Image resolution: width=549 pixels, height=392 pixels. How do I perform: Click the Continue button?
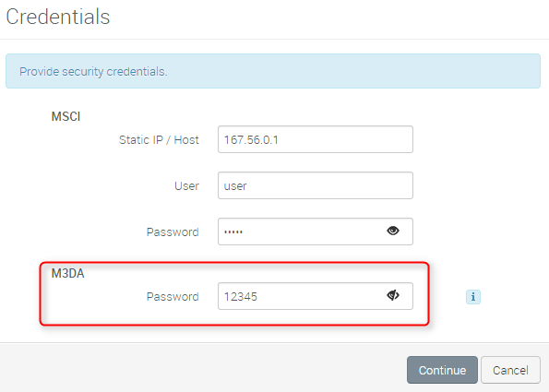442,370
